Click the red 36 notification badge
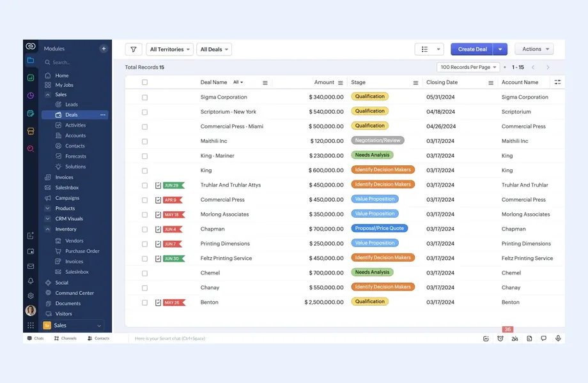Viewport: 588px width, 383px height. 507,329
